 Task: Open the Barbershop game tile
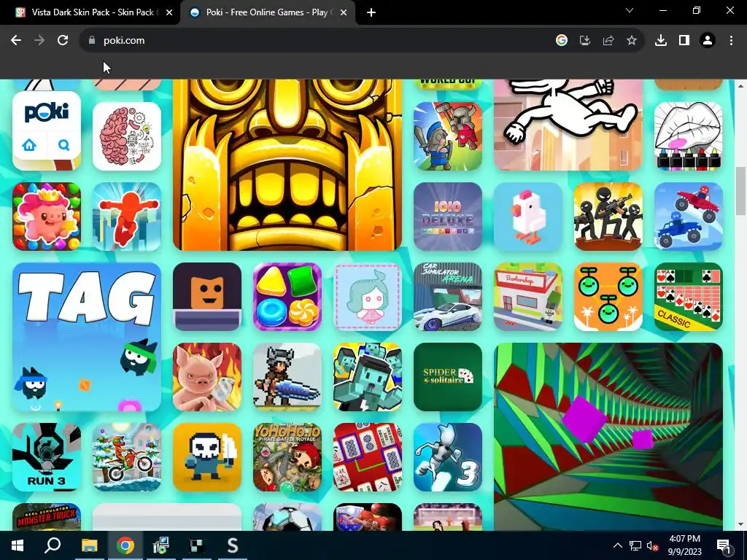tap(528, 297)
